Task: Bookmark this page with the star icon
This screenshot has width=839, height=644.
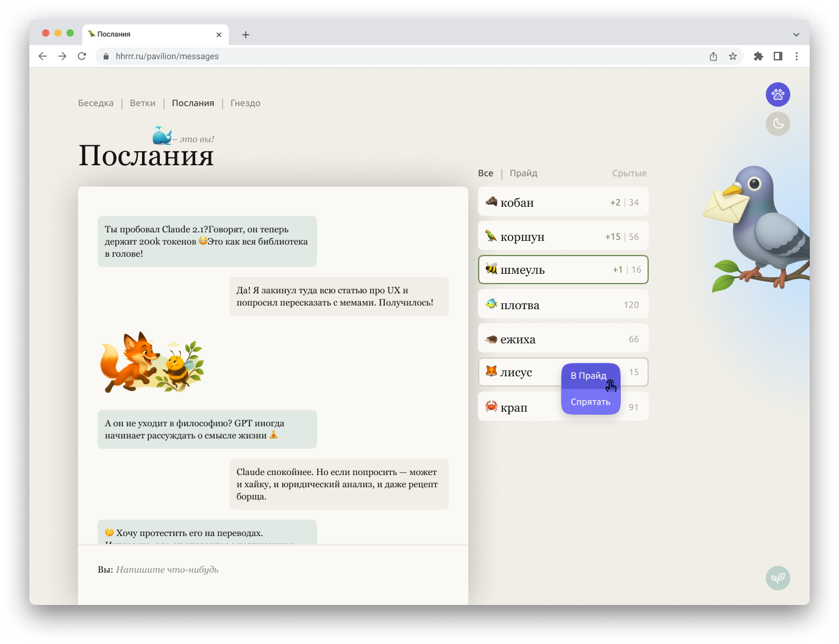Action: tap(732, 56)
